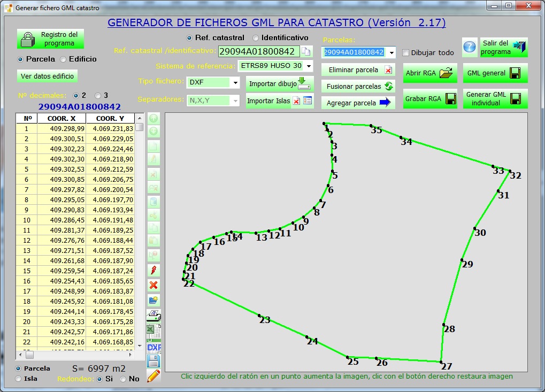The image size is (545, 392).
Task: Click the blue help question mark icon
Action: pyautogui.click(x=469, y=47)
